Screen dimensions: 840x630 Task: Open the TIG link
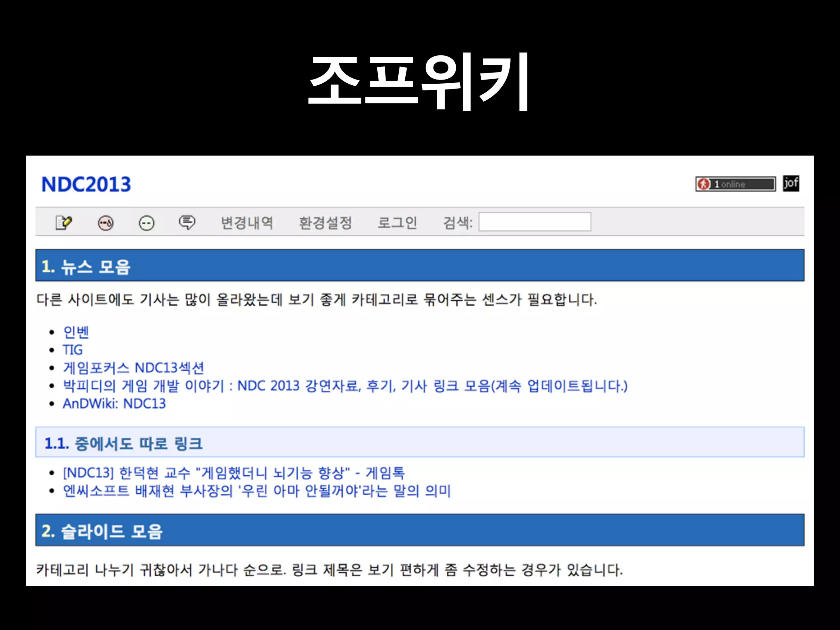73,350
